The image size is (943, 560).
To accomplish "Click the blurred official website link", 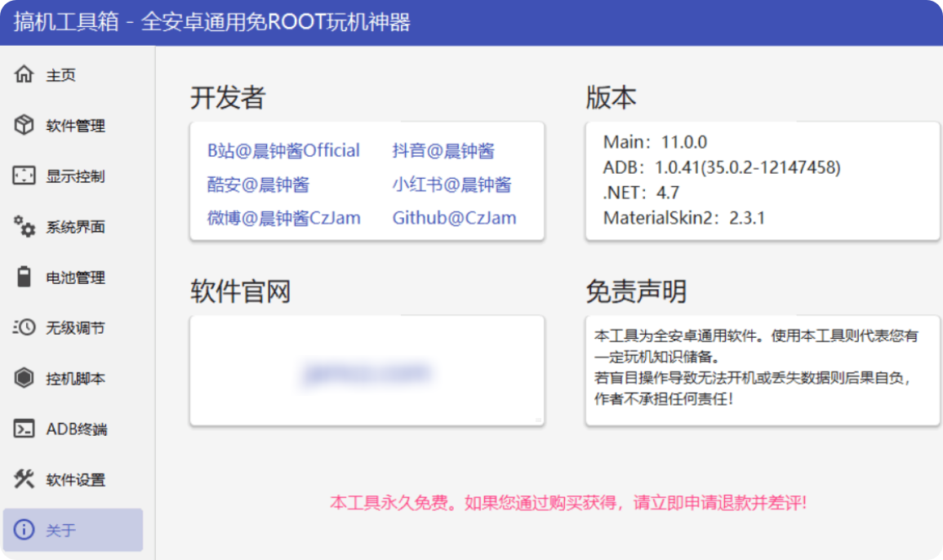I will (x=367, y=374).
